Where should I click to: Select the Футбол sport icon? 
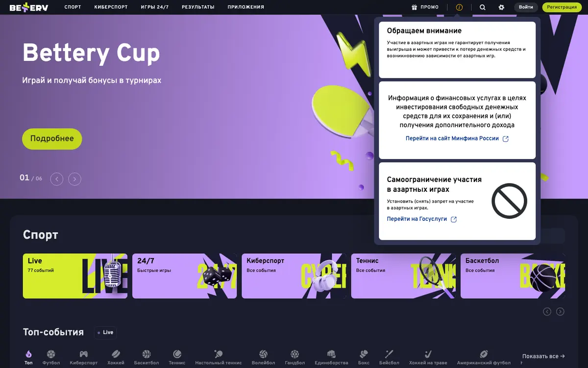click(x=51, y=357)
